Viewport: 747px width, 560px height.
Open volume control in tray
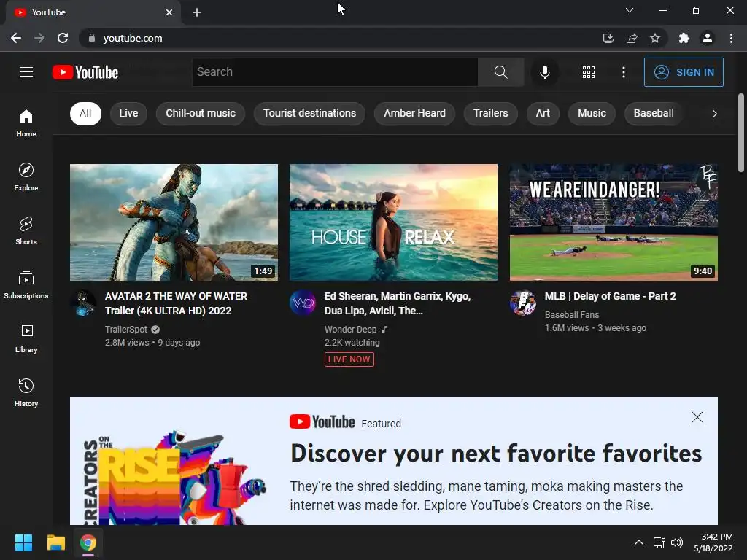click(x=677, y=542)
